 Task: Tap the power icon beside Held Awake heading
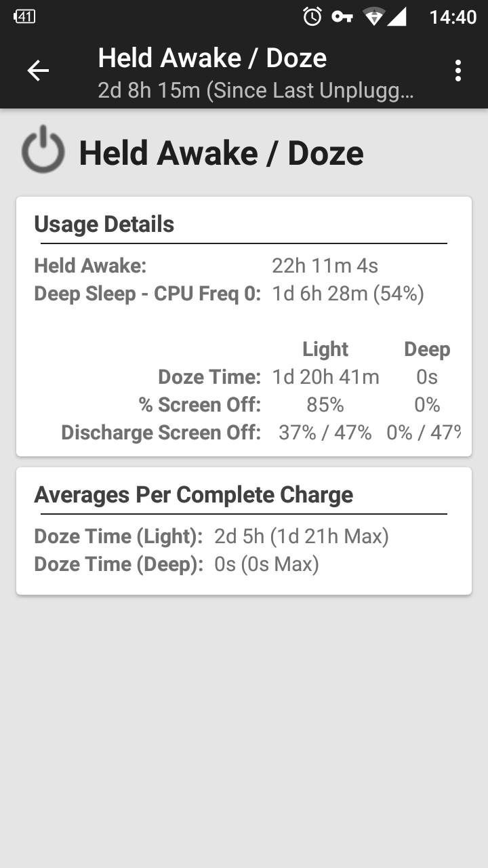click(43, 151)
